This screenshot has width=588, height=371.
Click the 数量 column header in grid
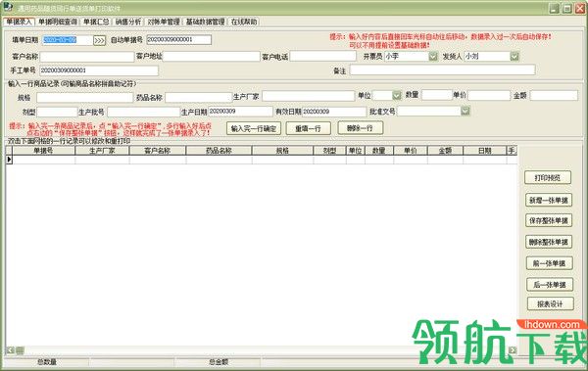379,151
